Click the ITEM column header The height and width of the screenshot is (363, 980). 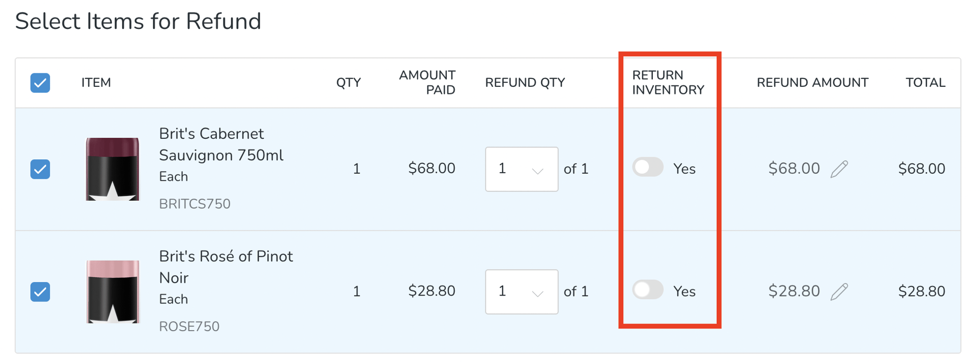tap(95, 83)
